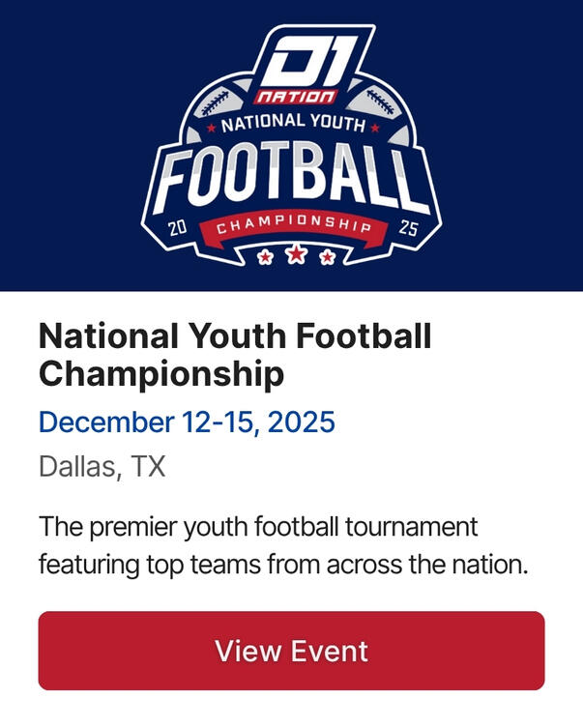Click the '20' numeral left of ribbon
Screen dimensions: 583x728
pyautogui.click(x=177, y=229)
